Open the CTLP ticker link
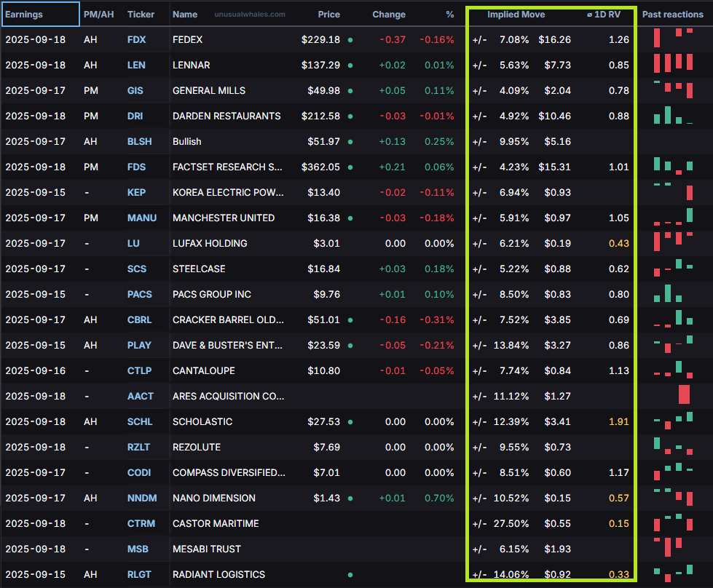The width and height of the screenshot is (713, 588). (x=140, y=370)
